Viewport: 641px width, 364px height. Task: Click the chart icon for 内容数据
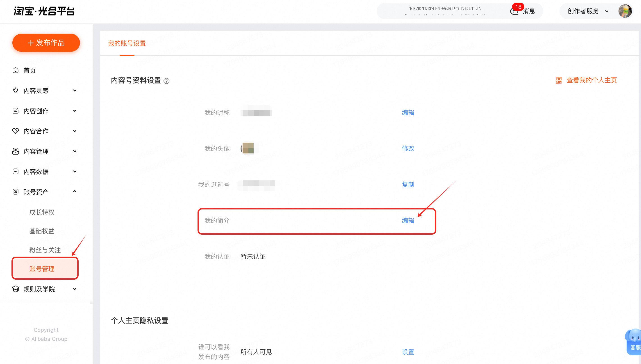click(16, 171)
